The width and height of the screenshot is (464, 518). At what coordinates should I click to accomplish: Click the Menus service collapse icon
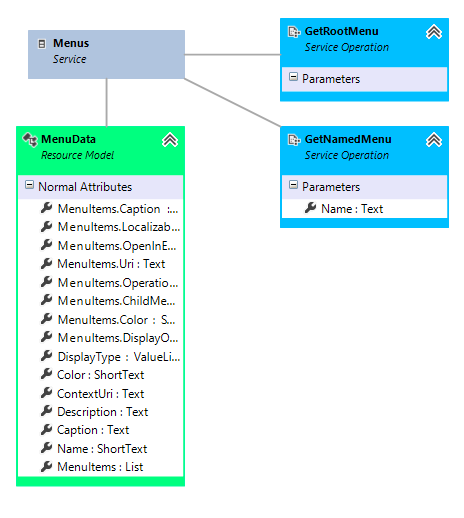[42, 44]
